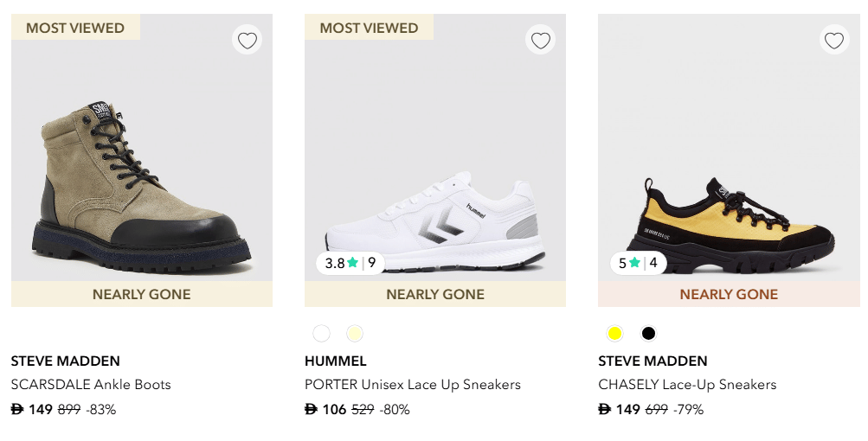Click the Chasely 5 star rating badge
Image resolution: width=868 pixels, height=441 pixels.
click(638, 263)
